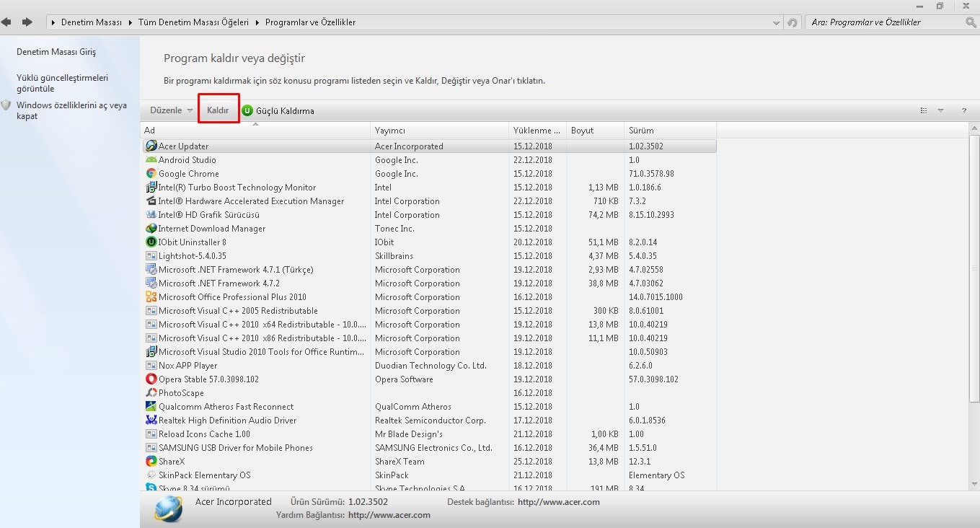Select Microsoft Visual C++ 2005 Redistributable row
The width and height of the screenshot is (980, 528).
coord(429,311)
